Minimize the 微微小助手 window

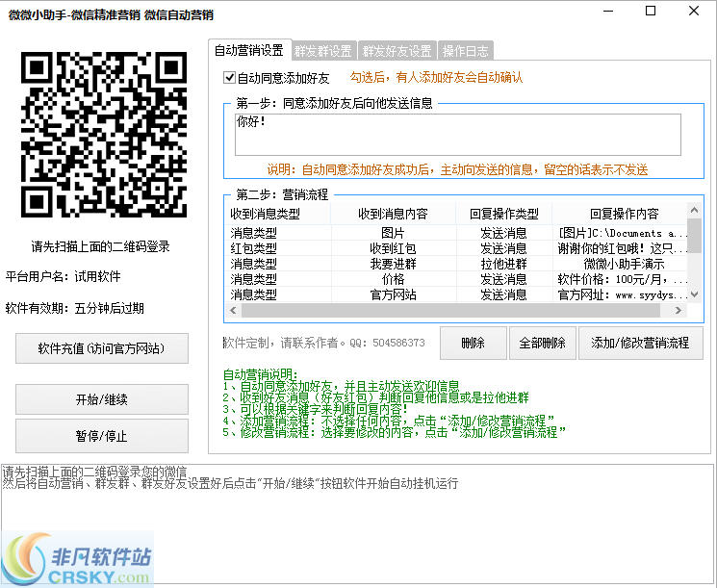[x=608, y=11]
